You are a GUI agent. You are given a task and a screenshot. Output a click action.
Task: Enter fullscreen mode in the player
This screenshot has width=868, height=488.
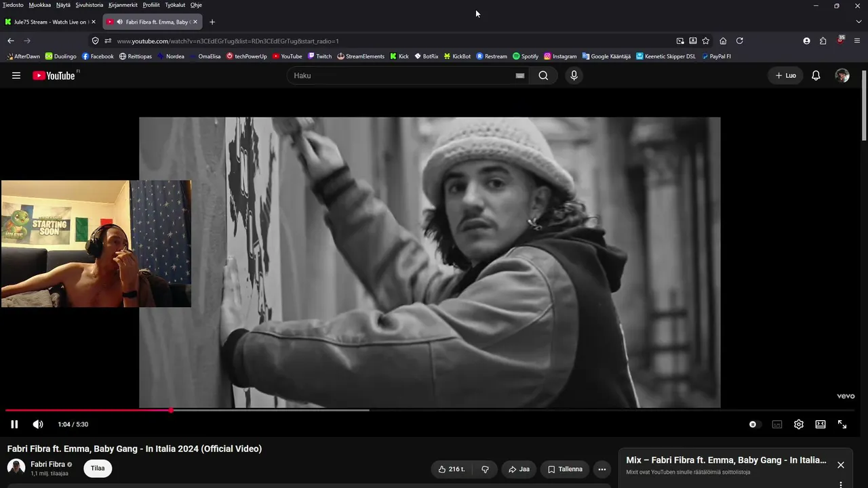(842, 424)
